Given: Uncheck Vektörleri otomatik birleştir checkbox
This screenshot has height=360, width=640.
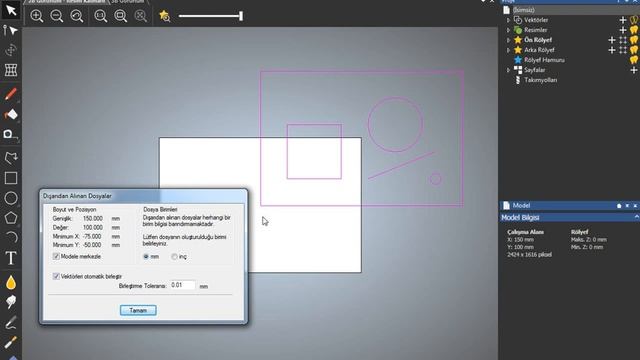Looking at the screenshot, I should [x=56, y=276].
